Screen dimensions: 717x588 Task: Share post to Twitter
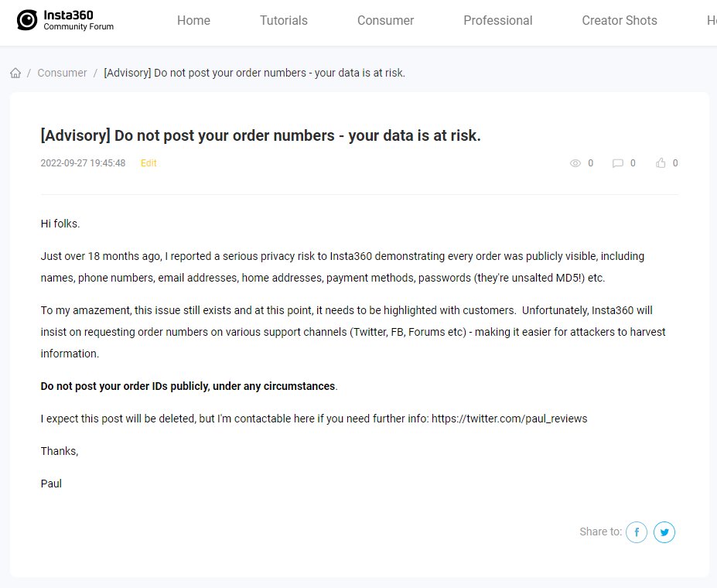(664, 532)
